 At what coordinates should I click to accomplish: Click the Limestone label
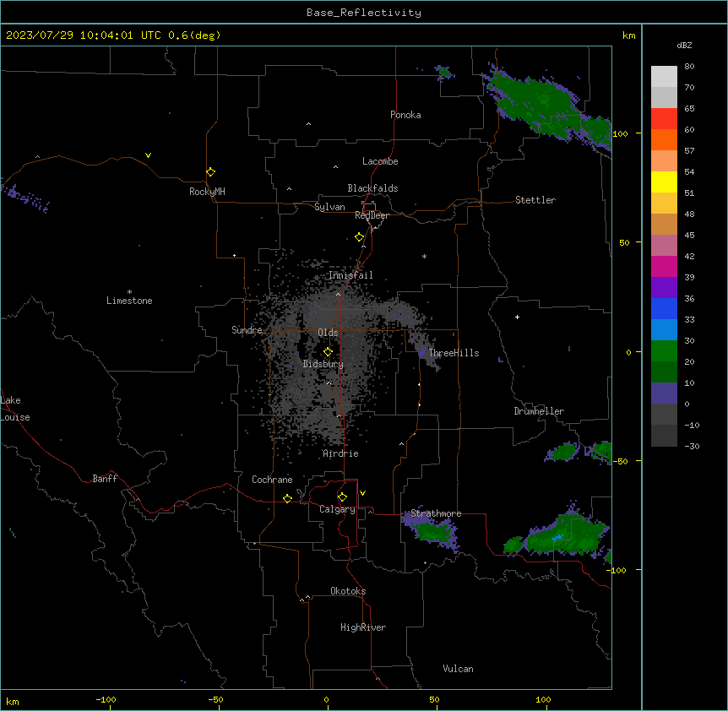click(129, 301)
